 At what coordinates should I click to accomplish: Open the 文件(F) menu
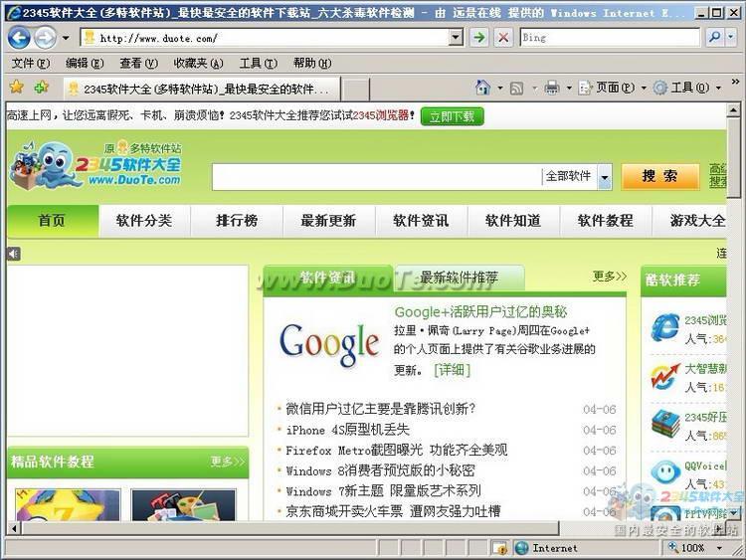30,63
